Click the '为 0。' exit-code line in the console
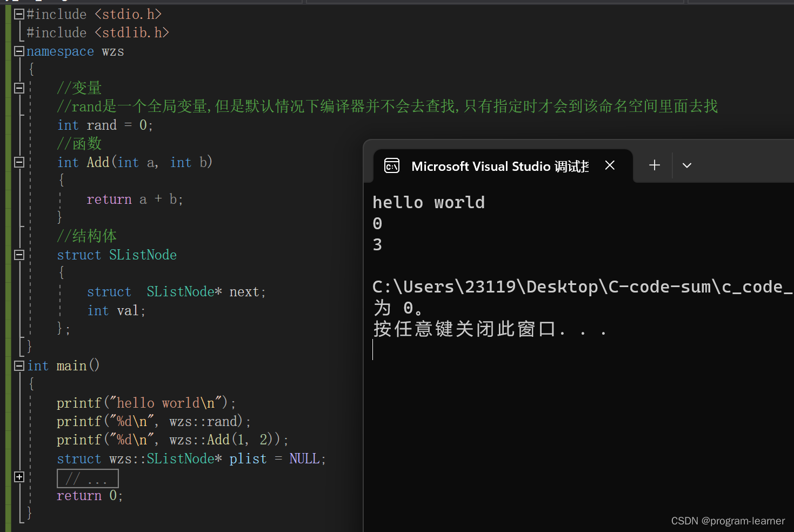This screenshot has height=532, width=794. 398,308
